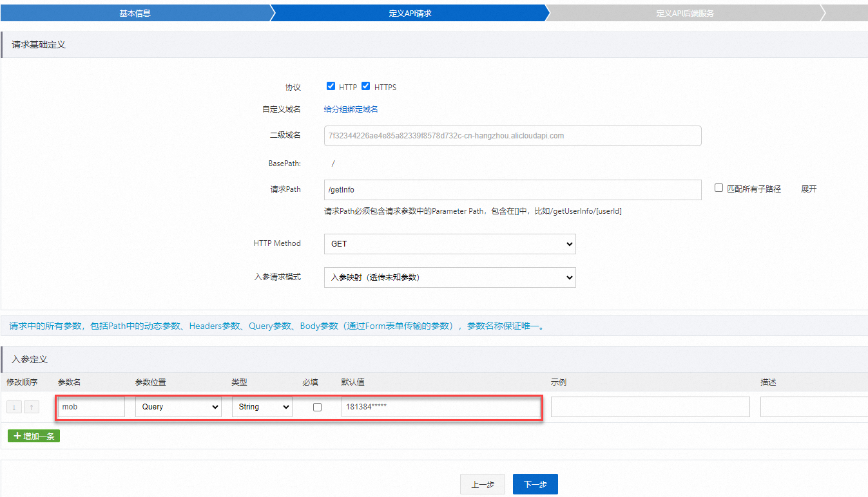
Task: Click the empty 示例 input field
Action: 650,407
